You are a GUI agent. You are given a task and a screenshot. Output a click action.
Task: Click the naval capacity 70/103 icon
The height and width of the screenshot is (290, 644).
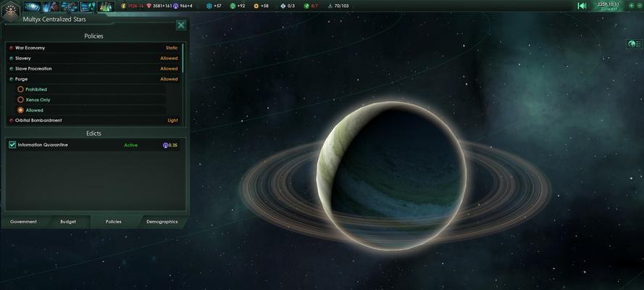pyautogui.click(x=330, y=6)
